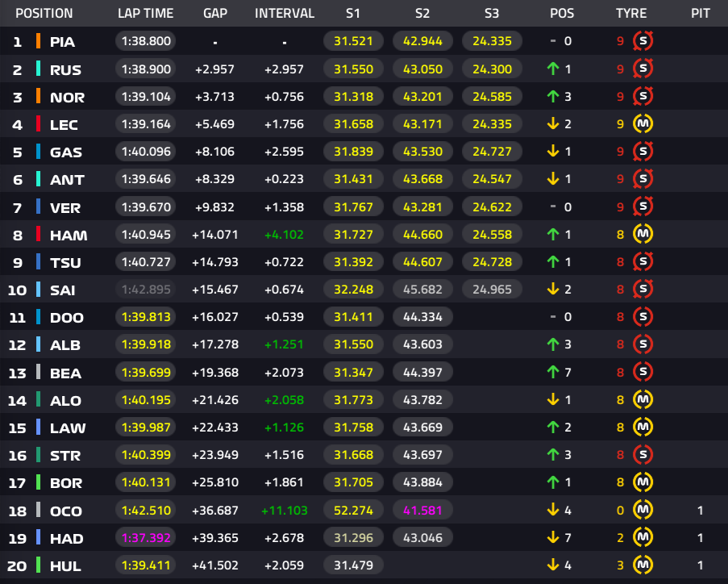Screen dimensions: 728x584
Task: Click HAM's medium tyre icon
Action: 643,235
